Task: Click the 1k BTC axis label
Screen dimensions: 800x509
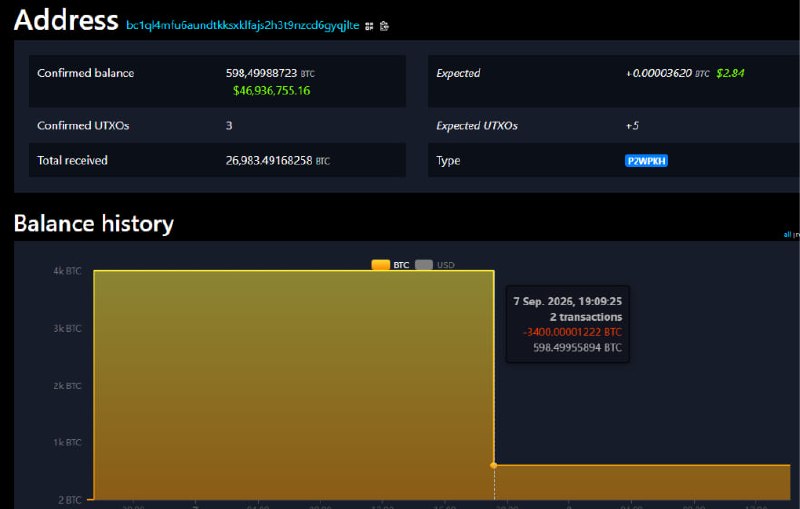Action: (67, 442)
